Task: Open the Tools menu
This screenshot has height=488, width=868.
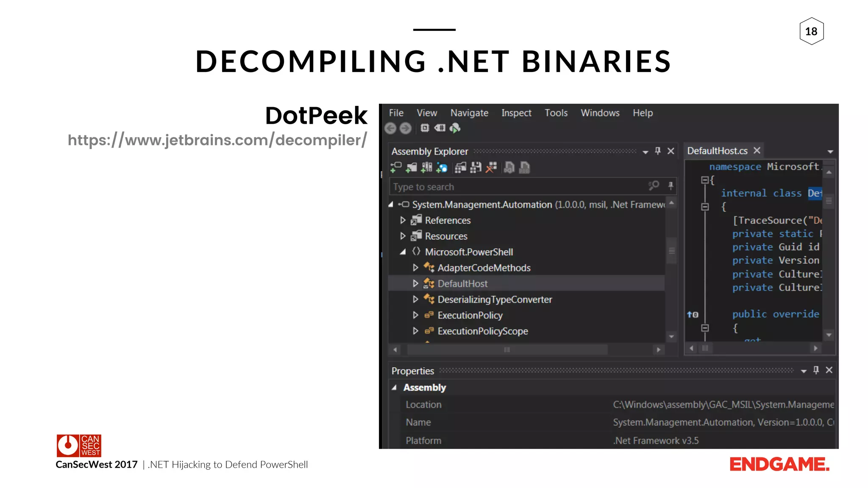Action: (556, 113)
